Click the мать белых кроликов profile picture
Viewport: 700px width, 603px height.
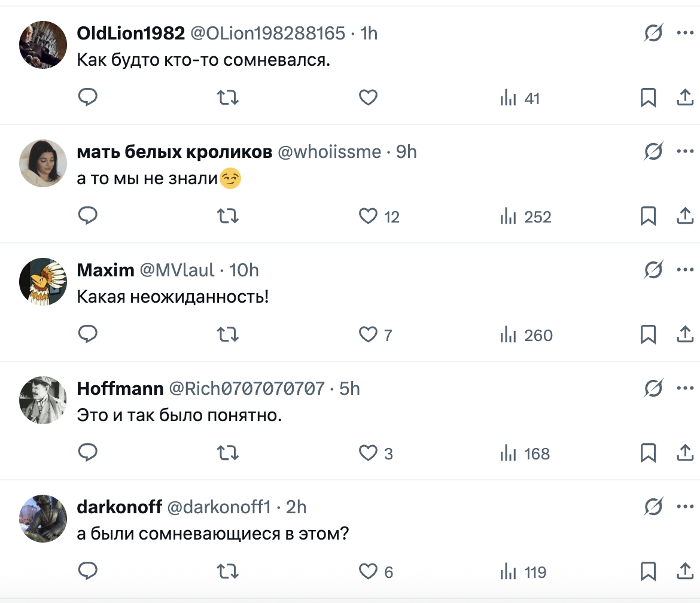tap(43, 163)
